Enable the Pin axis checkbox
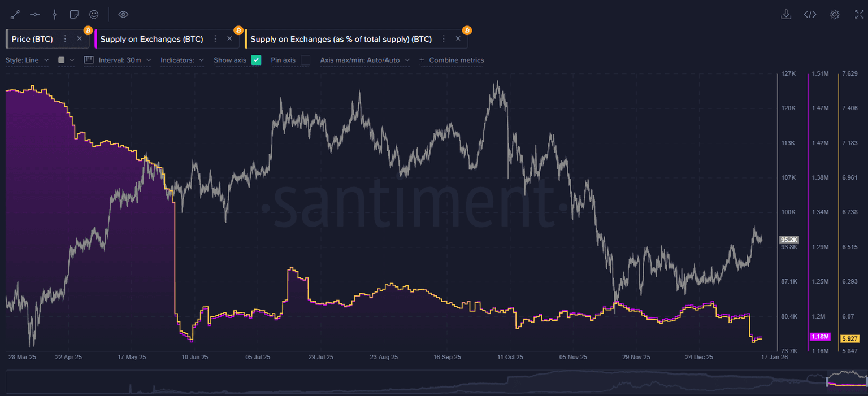 [x=305, y=60]
